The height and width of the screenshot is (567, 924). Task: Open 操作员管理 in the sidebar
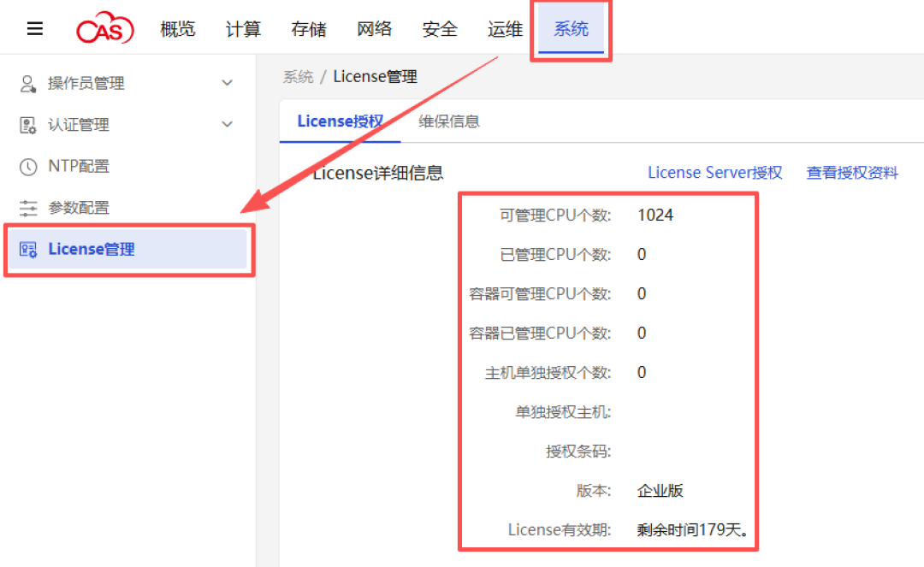tap(86, 84)
